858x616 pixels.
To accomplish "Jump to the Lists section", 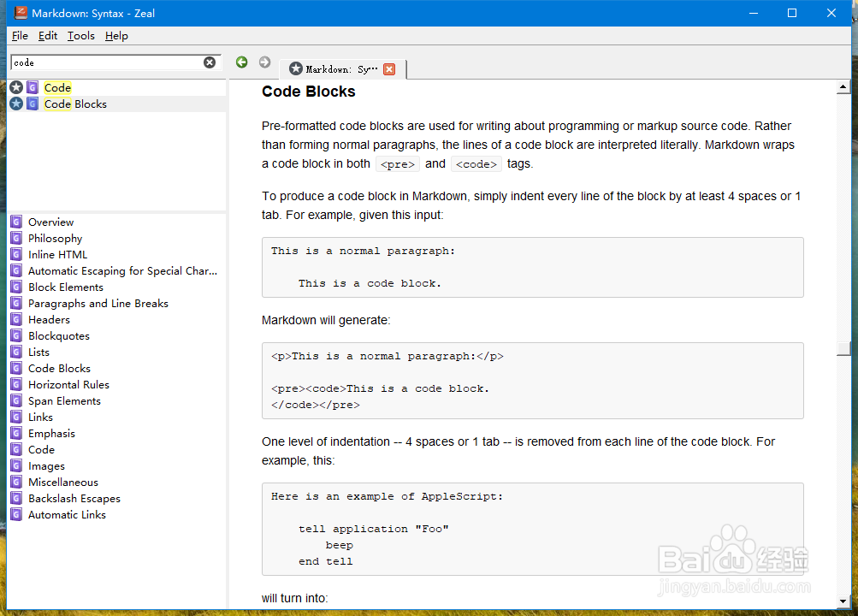I will tap(38, 352).
